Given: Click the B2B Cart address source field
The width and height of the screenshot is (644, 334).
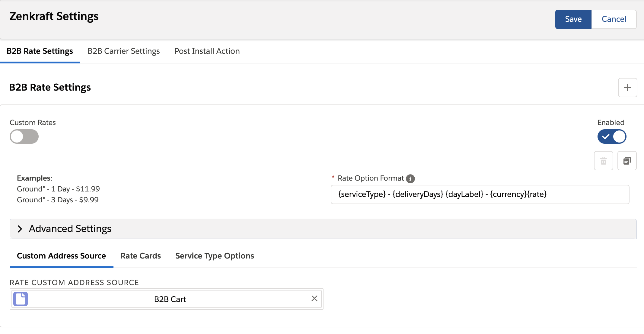Looking at the screenshot, I should pos(167,299).
